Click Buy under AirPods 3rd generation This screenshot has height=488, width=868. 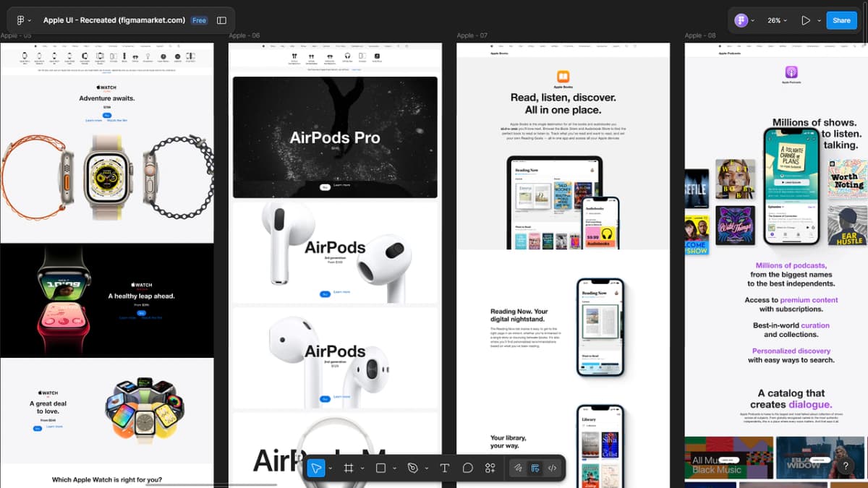click(325, 294)
